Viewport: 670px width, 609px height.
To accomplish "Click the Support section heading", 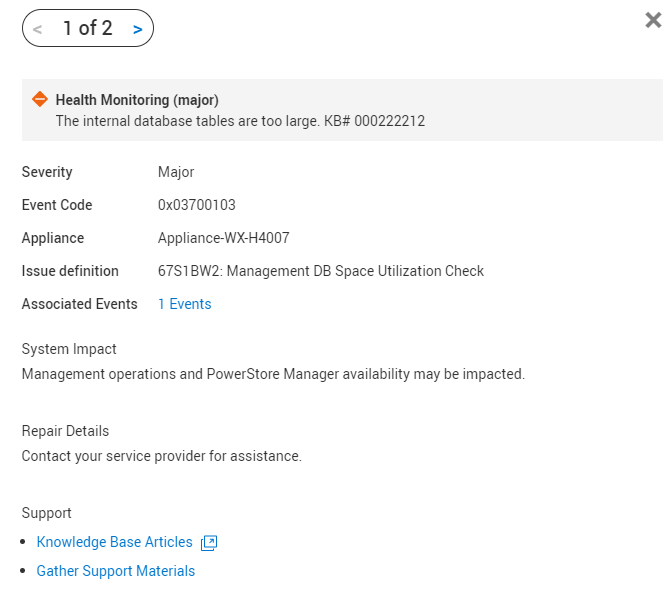I will 47,513.
